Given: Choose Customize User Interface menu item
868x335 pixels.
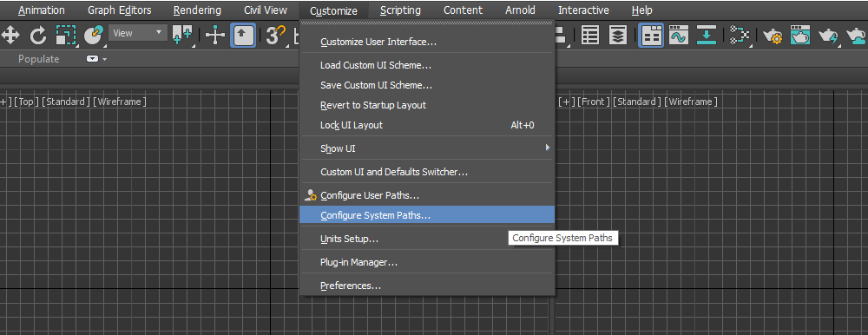Looking at the screenshot, I should (x=427, y=42).
